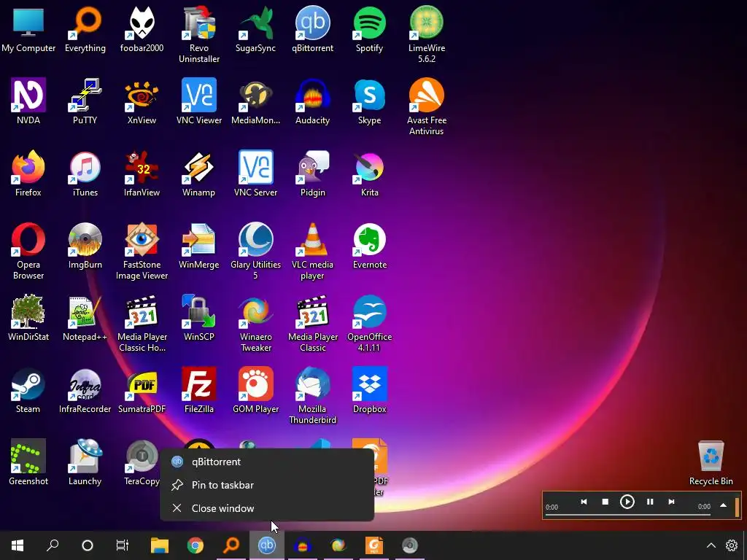Select the foobar2000 desktop shortcut
The image size is (747, 560).
click(142, 30)
